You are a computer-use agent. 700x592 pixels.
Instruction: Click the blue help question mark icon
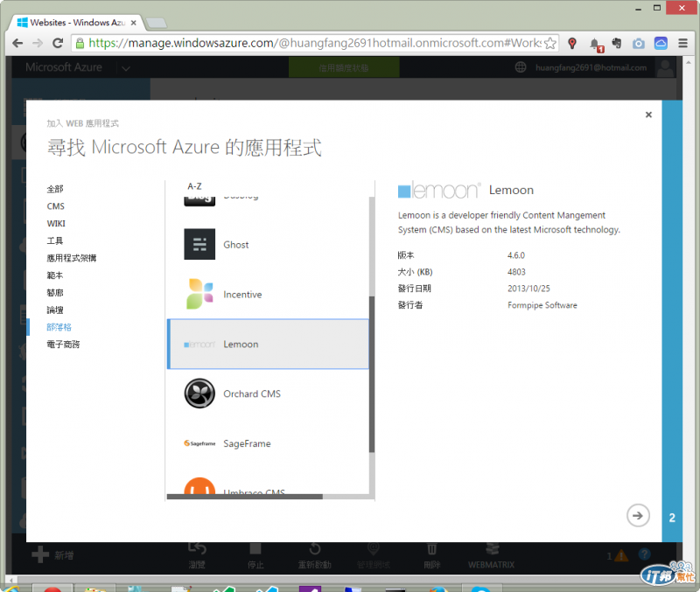pyautogui.click(x=644, y=554)
